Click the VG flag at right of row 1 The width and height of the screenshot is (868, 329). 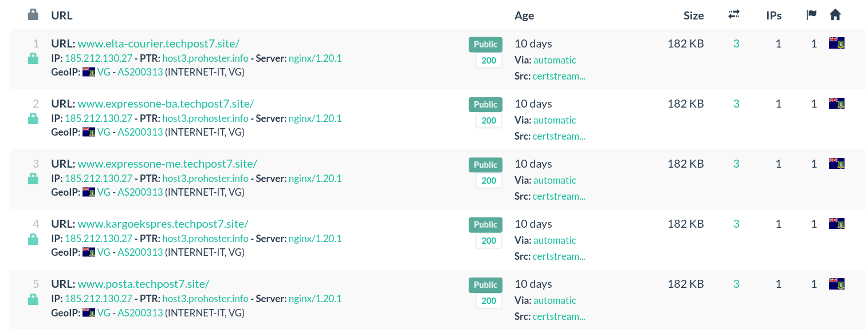tap(836, 43)
